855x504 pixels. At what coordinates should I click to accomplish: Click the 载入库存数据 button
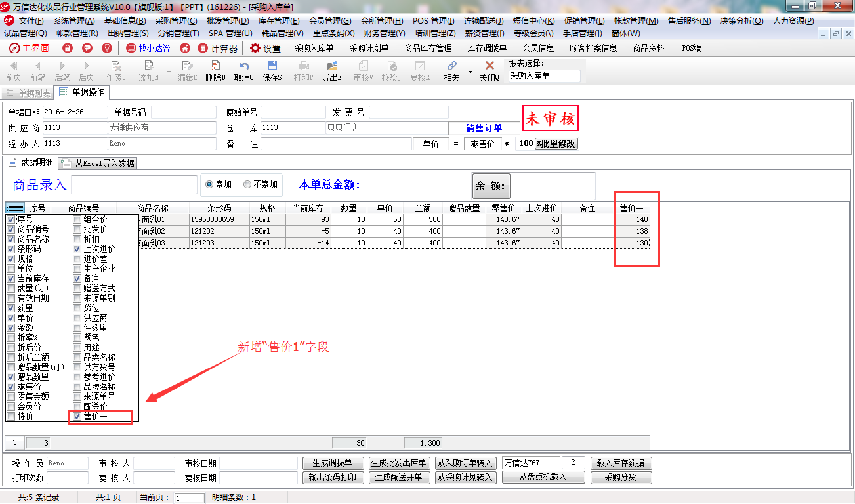coord(621,463)
